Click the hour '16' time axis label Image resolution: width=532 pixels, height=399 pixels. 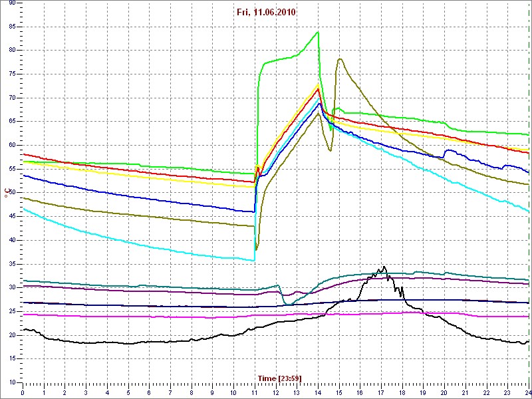pyautogui.click(x=360, y=393)
